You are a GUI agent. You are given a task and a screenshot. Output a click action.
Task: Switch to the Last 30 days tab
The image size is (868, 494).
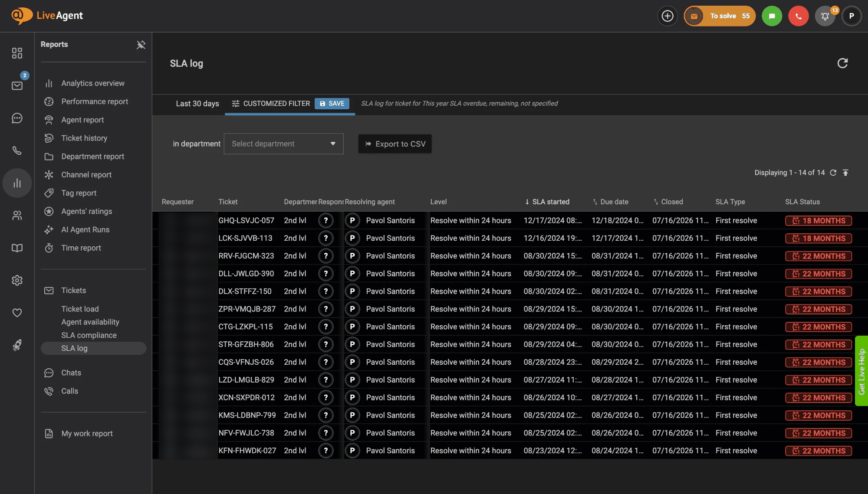[197, 104]
